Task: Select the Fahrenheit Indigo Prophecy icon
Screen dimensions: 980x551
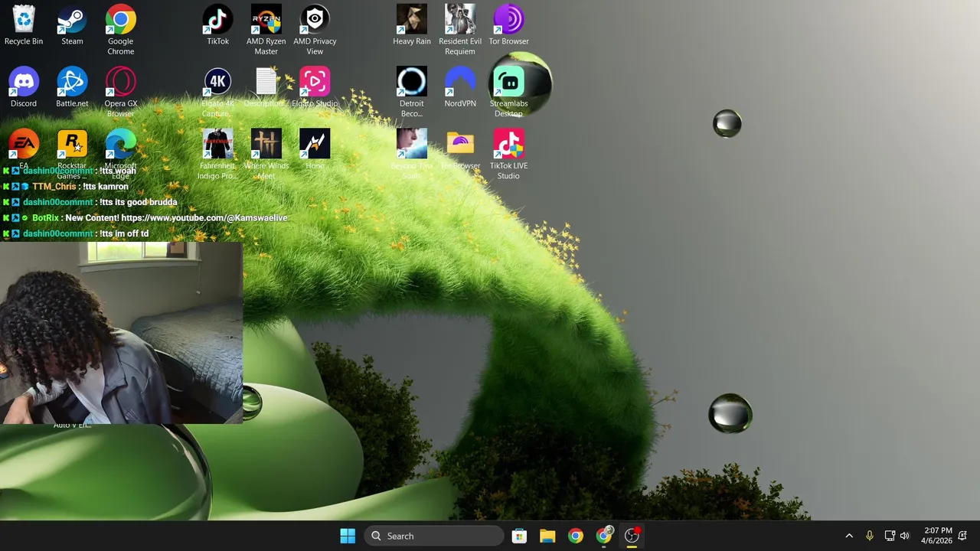Action: tap(217, 155)
